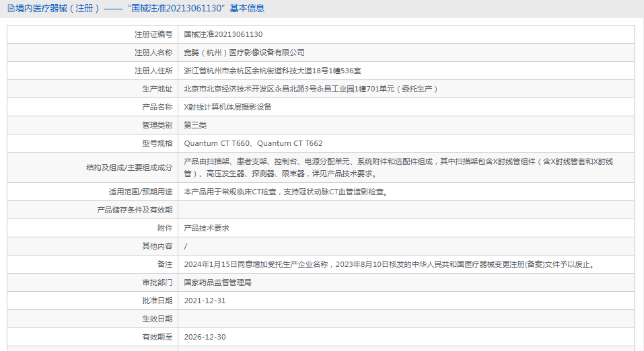Screen dimensions: 644x351
Task: Select approval date 2021-12-31
Action: coord(205,301)
